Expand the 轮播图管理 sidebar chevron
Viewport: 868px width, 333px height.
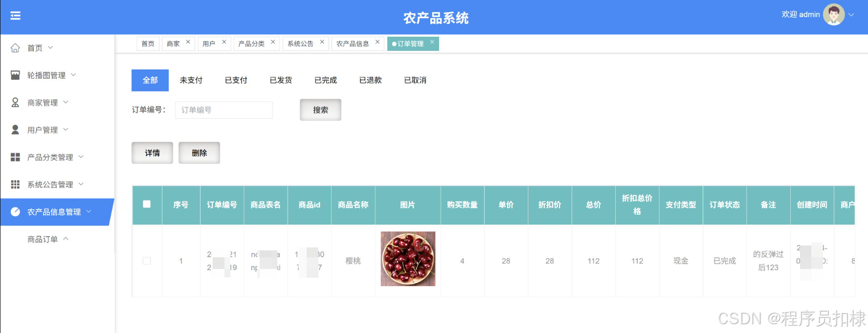tap(73, 75)
